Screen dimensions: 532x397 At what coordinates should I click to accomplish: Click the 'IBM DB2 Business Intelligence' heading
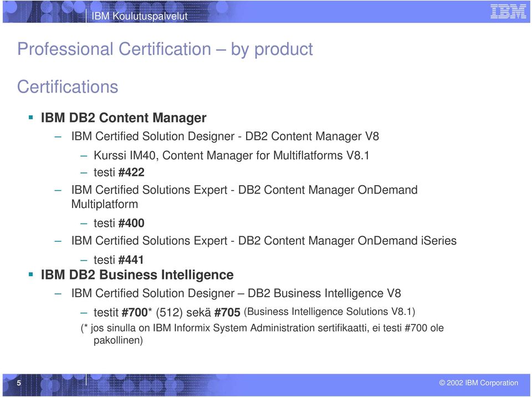click(137, 275)
